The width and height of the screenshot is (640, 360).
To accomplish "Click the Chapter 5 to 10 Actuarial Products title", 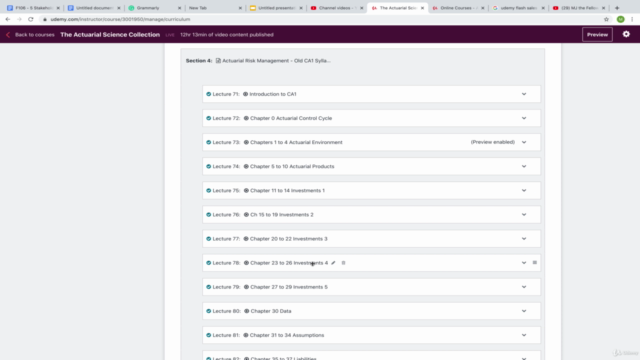I will (292, 166).
